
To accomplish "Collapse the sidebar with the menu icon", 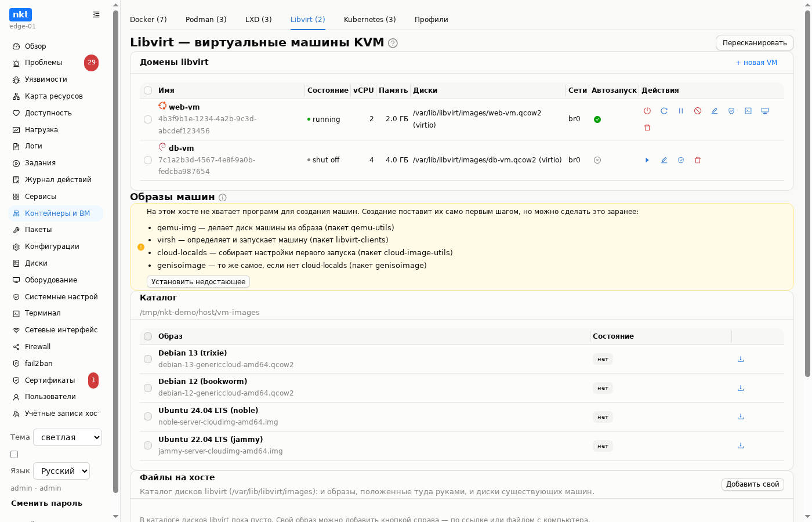I will [96, 14].
